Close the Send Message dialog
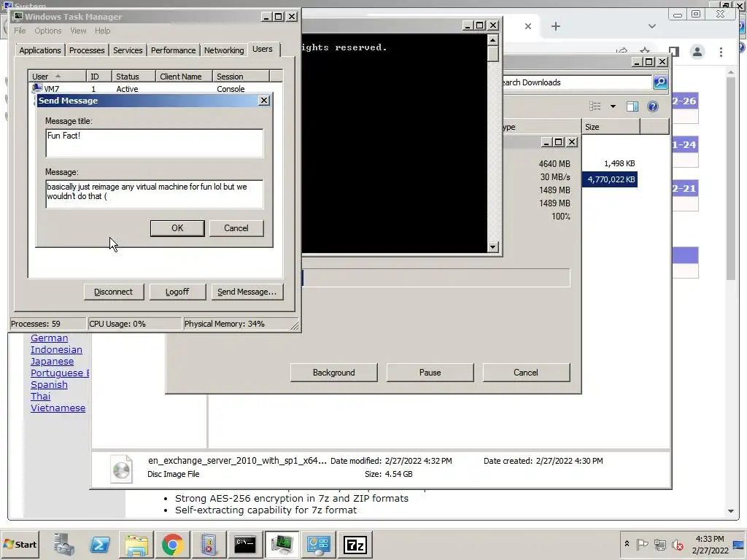This screenshot has width=747, height=560. [x=264, y=101]
